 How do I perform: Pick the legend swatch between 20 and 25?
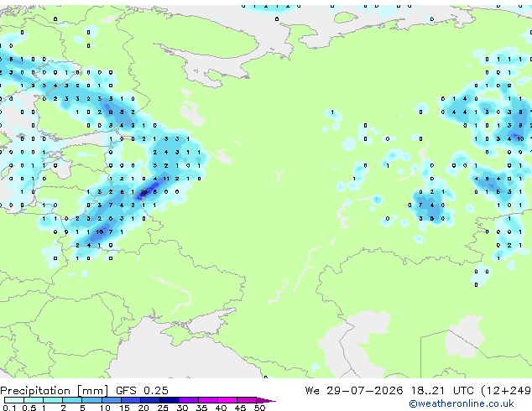150,400
